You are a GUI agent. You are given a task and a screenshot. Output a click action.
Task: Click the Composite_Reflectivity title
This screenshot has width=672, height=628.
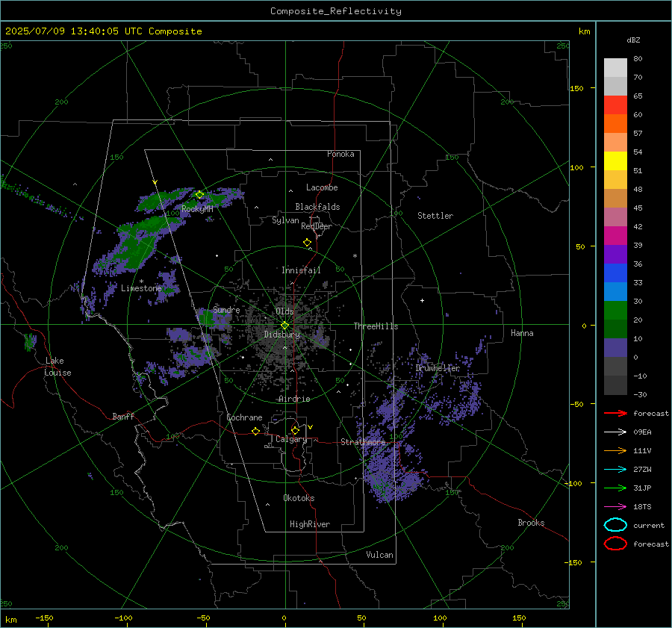[336, 11]
